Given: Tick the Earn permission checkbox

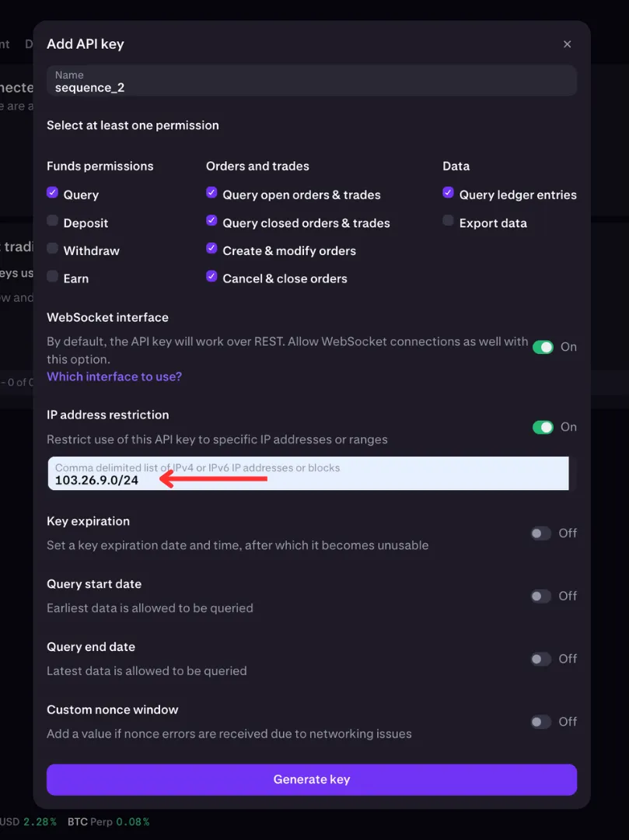Looking at the screenshot, I should coord(52,276).
